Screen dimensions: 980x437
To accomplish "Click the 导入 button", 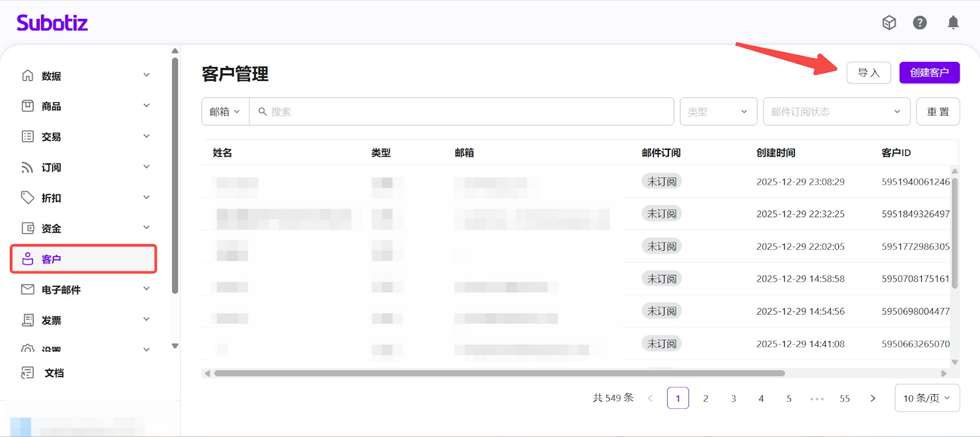I will pos(869,73).
